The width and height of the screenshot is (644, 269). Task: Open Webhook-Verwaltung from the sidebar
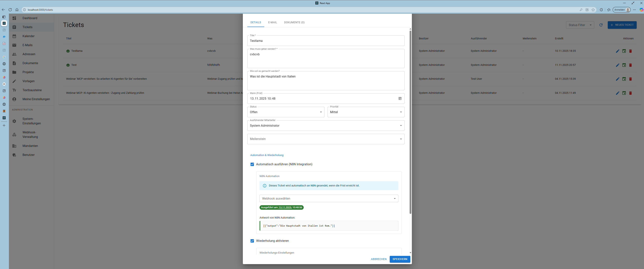click(30, 135)
